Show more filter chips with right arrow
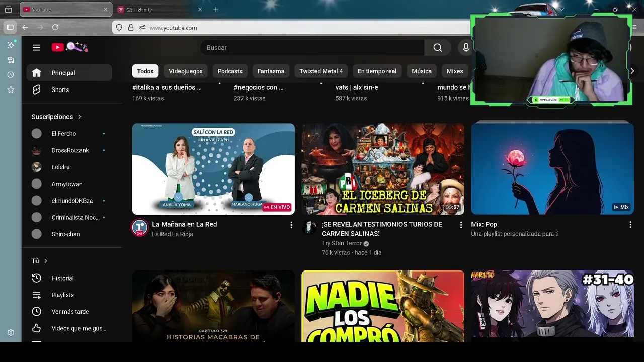Image resolution: width=644 pixels, height=362 pixels. click(632, 71)
